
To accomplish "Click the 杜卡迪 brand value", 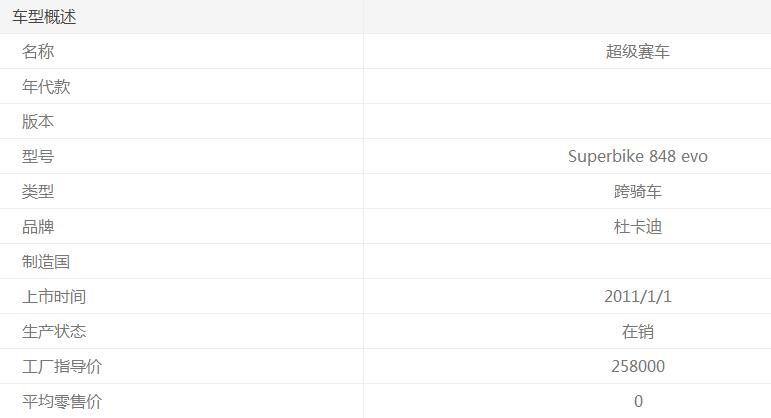I will coord(637,227).
